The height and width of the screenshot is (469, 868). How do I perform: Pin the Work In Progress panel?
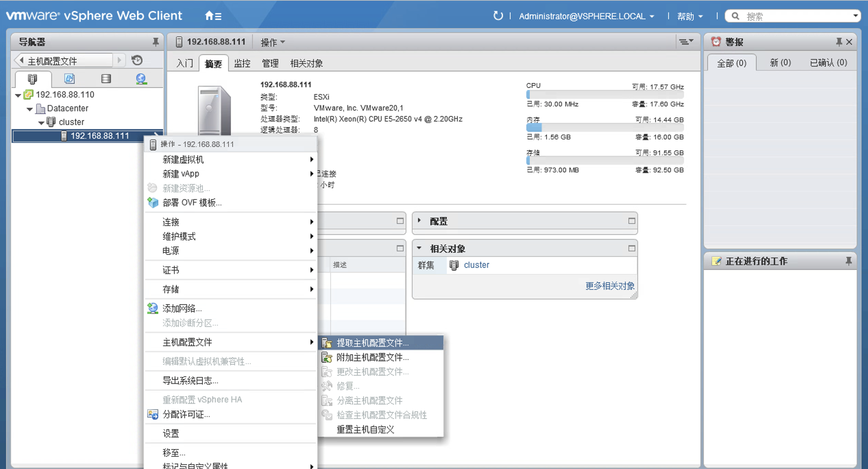[849, 261]
